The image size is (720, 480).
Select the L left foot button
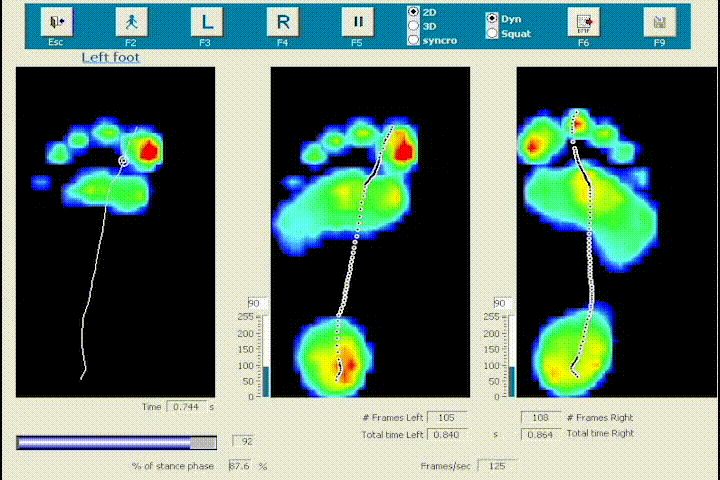click(207, 22)
